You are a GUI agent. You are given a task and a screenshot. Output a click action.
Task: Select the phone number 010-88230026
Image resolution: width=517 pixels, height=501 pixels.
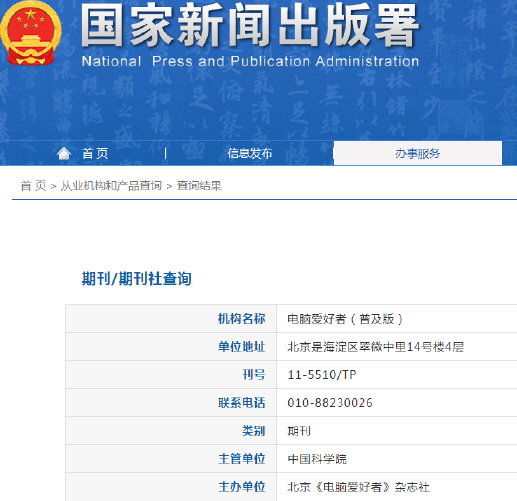pos(330,403)
